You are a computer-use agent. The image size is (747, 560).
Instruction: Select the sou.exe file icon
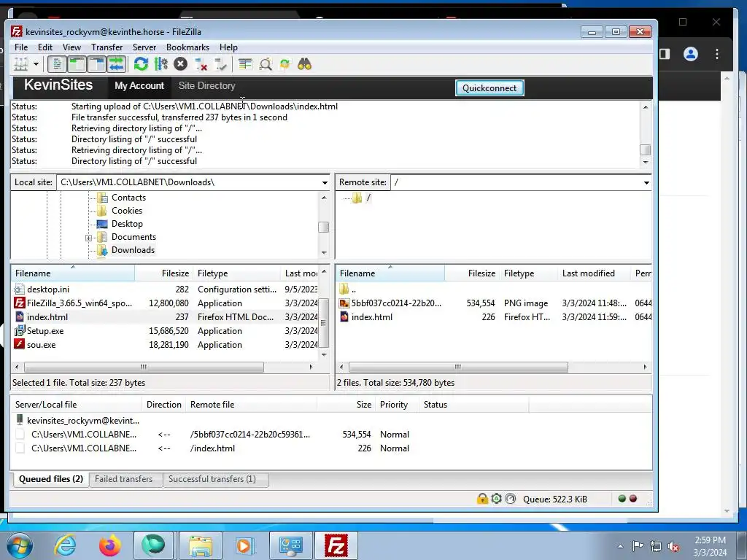coord(19,344)
